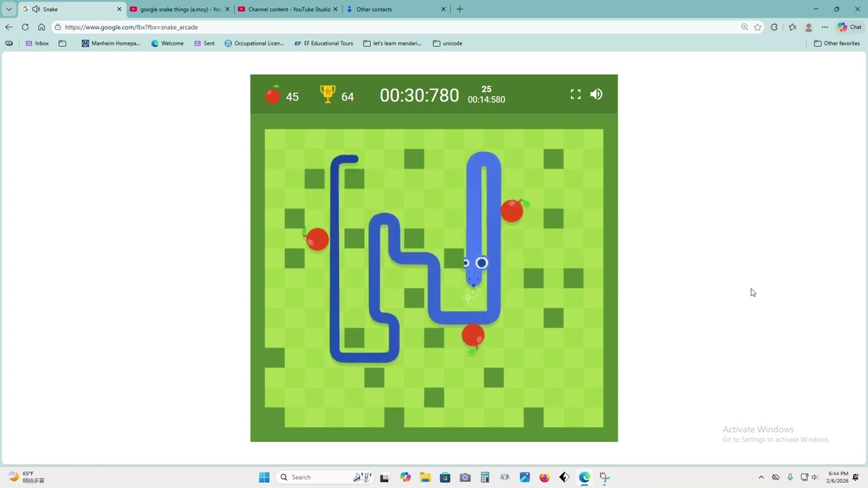The width and height of the screenshot is (868, 488).
Task: Open the browser home page
Action: 41,27
